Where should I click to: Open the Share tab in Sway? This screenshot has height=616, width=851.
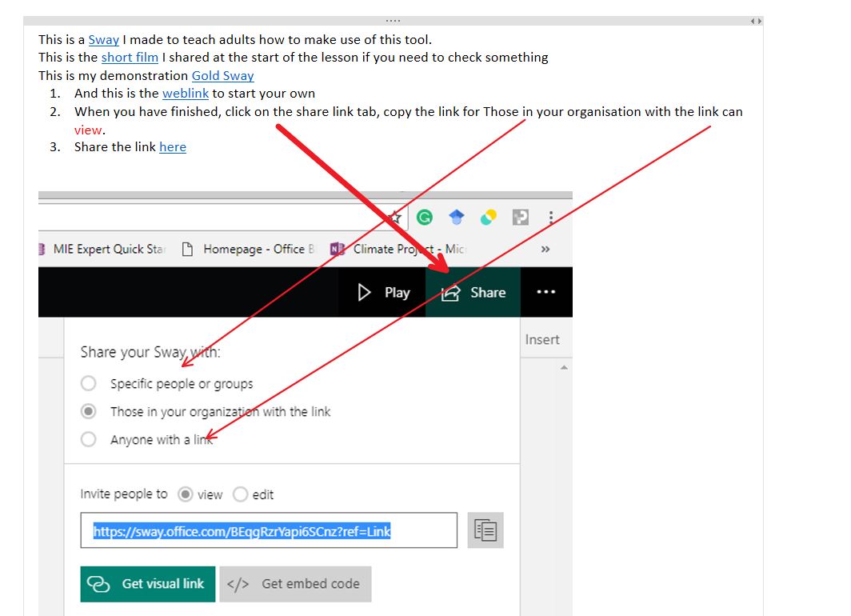coord(473,292)
